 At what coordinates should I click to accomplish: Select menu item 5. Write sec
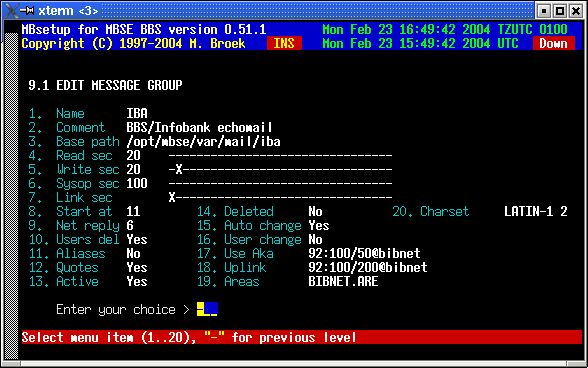point(74,170)
